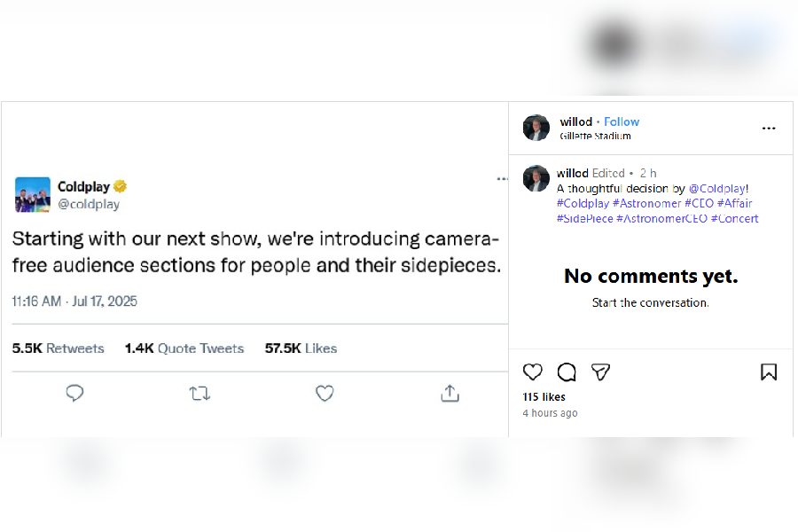Share the tweet using upload icon
The width and height of the screenshot is (798, 532).
[450, 393]
